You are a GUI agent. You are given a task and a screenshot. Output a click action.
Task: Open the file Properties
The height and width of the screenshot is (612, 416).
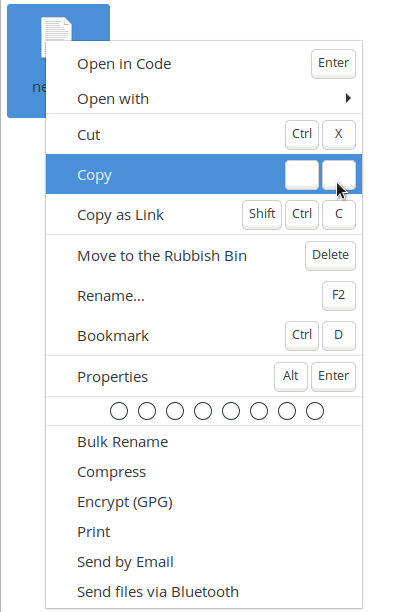coord(204,377)
